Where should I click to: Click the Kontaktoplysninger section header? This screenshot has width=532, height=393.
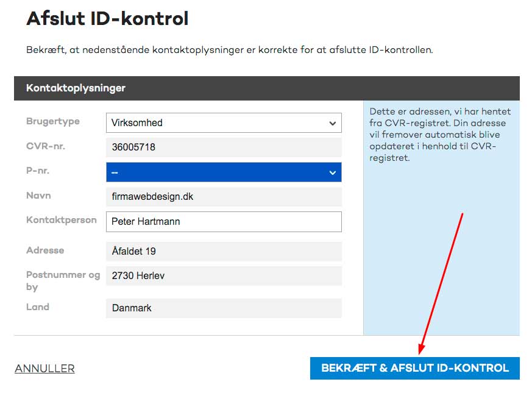tap(267, 88)
